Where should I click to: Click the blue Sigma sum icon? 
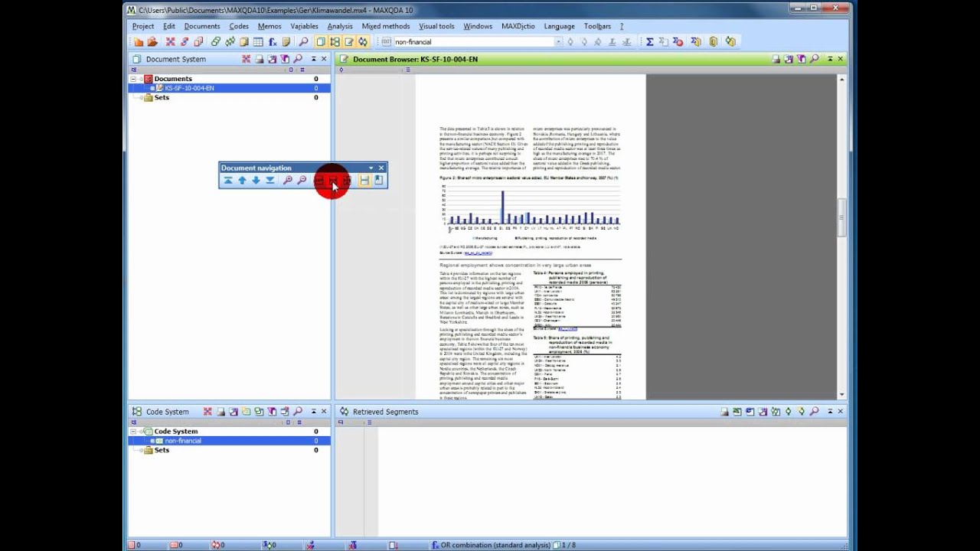(649, 42)
